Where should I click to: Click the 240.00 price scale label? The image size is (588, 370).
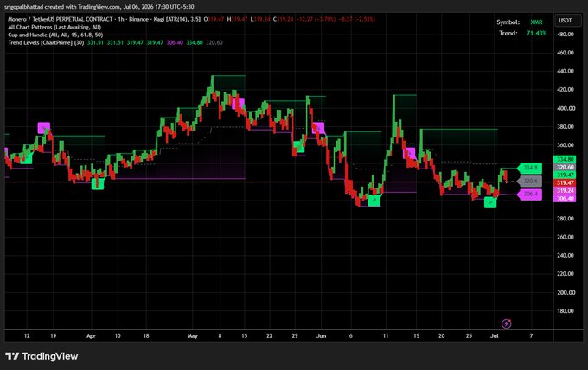coord(566,255)
